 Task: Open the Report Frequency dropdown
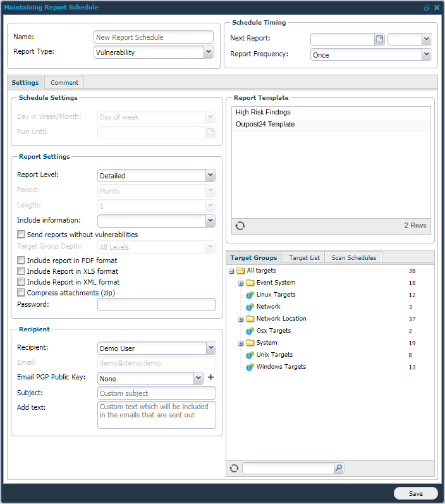(x=426, y=55)
